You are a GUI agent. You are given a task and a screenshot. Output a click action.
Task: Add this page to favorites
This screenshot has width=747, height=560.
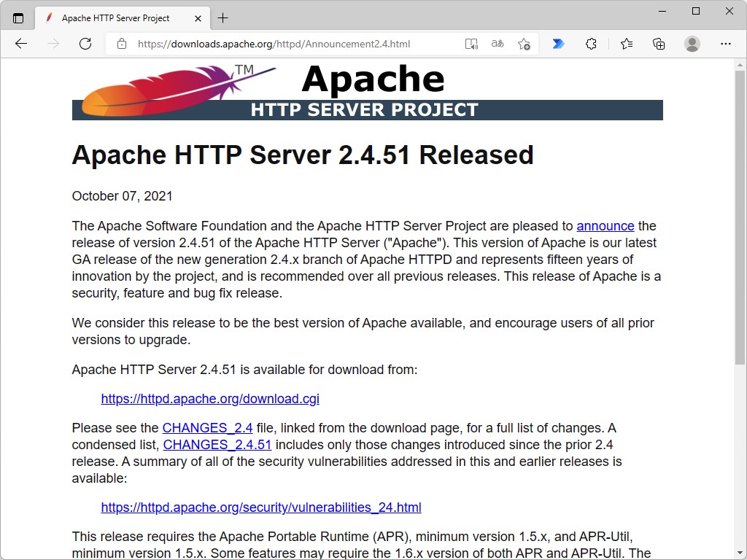[523, 44]
